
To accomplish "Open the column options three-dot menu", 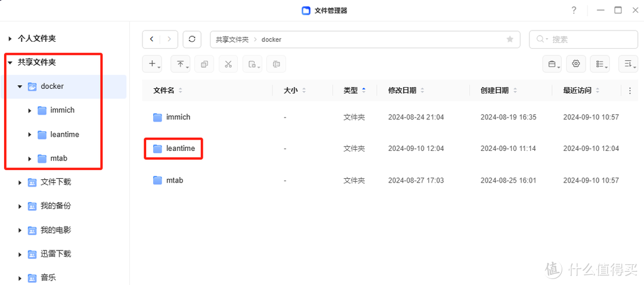I will click(x=630, y=91).
